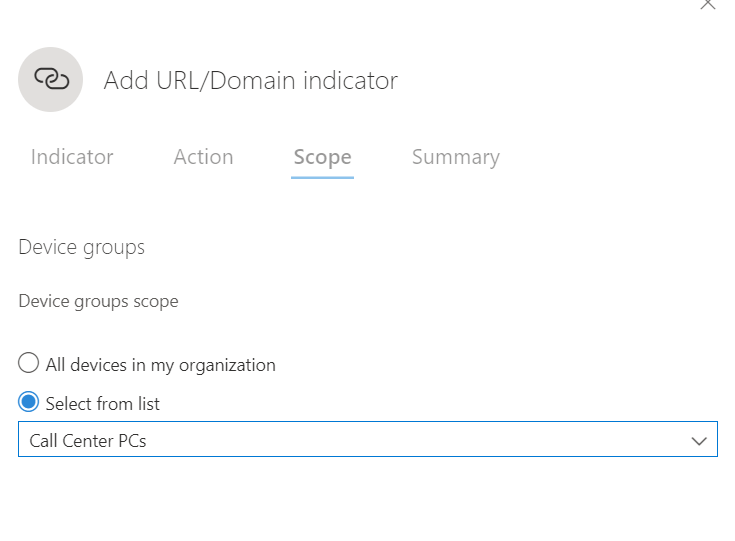Select the Scope tab
The width and height of the screenshot is (735, 541).
coord(322,157)
